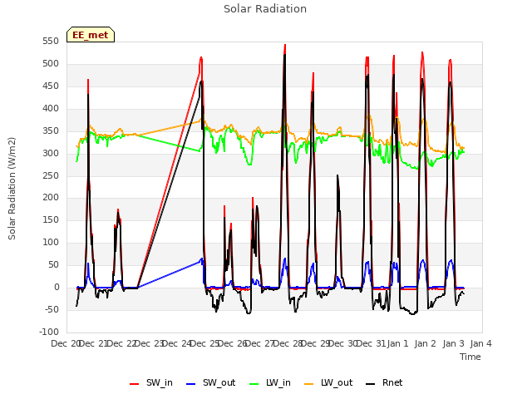
Task: Click the 200 y-axis tick label
Action: coord(51,198)
